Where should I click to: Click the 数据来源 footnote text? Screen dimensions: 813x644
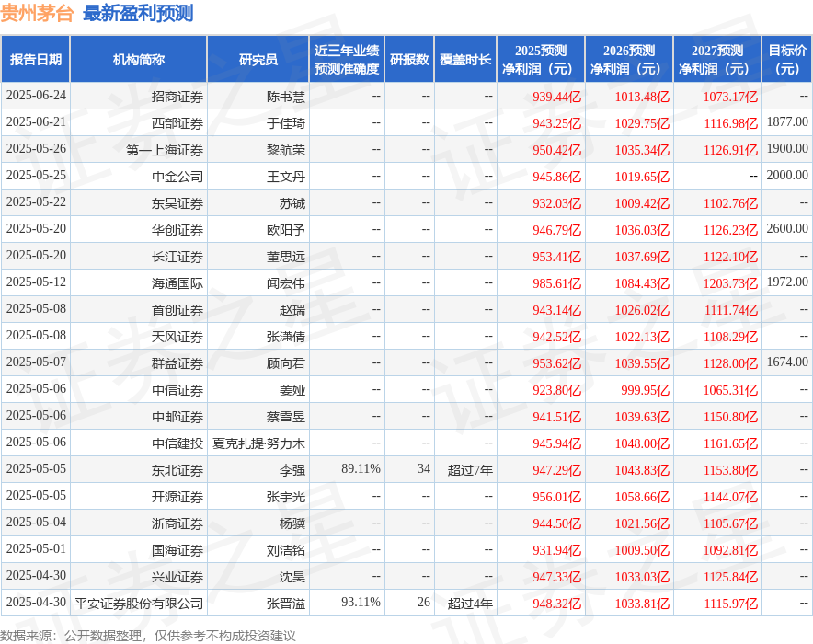148,636
